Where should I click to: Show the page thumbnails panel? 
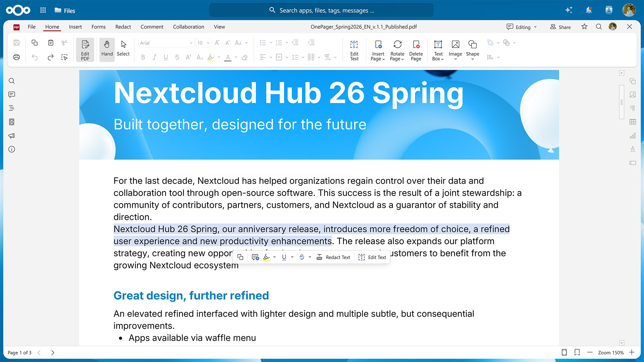coord(12,122)
